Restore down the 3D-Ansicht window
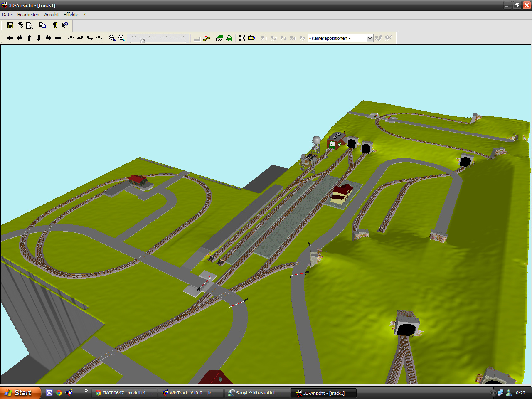Image resolution: width=532 pixels, height=399 pixels. pyautogui.click(x=517, y=5)
